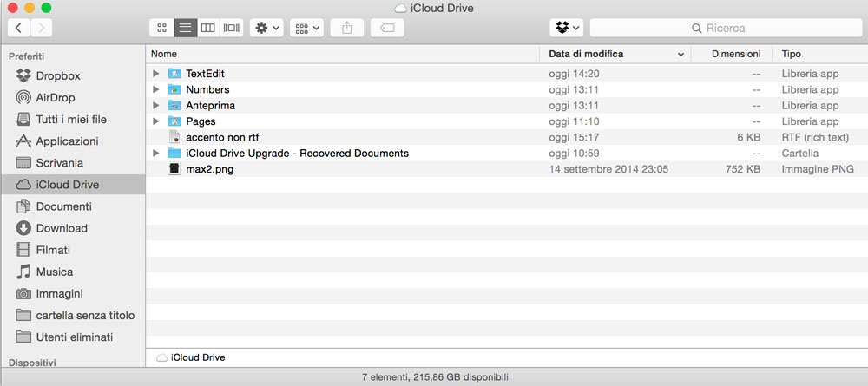Click the "7 elementi, 215,86 GB disponibili" status
868x386 pixels.
(x=435, y=377)
